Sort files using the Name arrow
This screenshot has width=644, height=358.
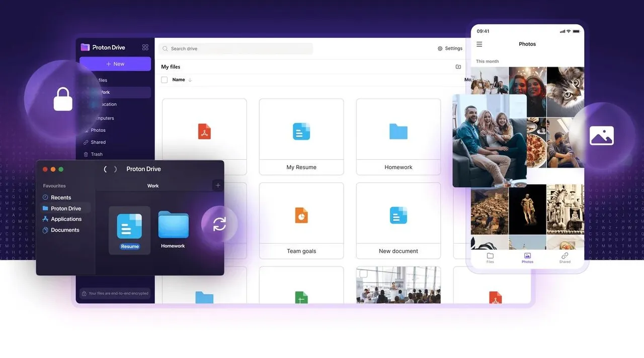190,80
